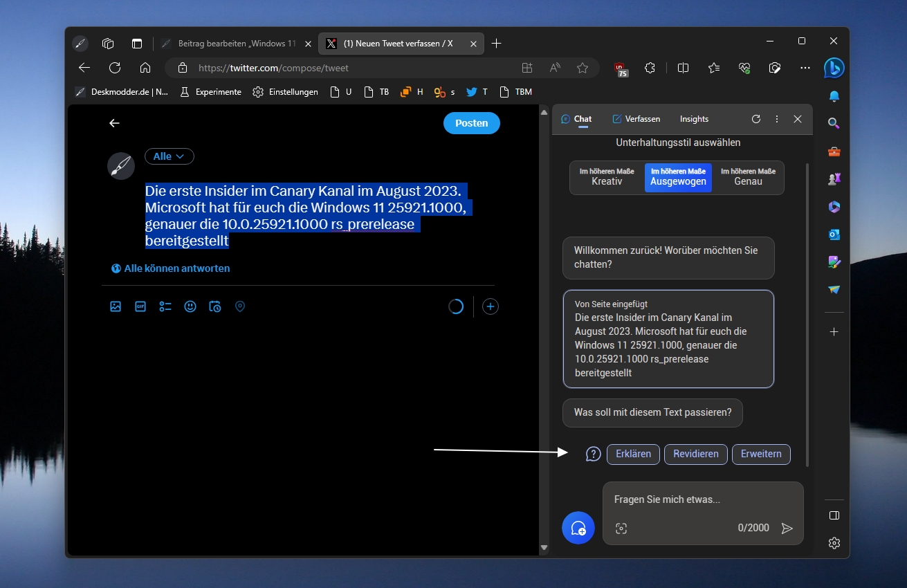Image resolution: width=907 pixels, height=588 pixels.
Task: Go back with tweet composer arrow
Action: (115, 123)
